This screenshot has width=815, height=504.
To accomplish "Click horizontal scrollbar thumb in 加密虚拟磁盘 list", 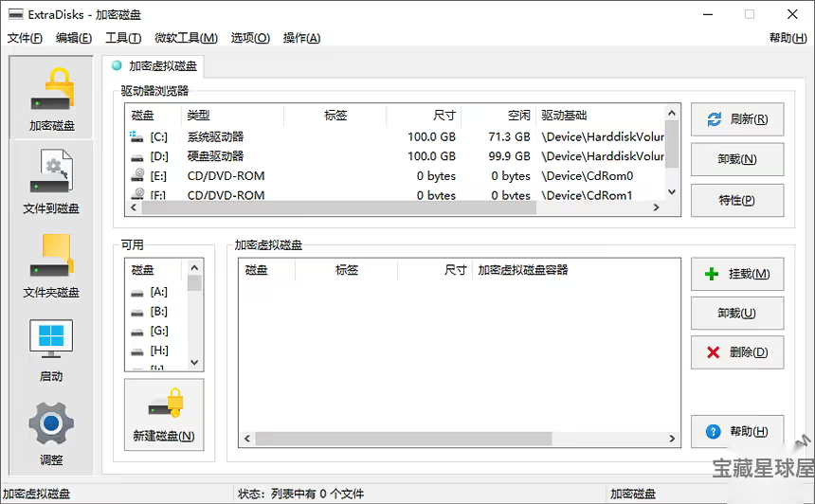I will pos(404,439).
